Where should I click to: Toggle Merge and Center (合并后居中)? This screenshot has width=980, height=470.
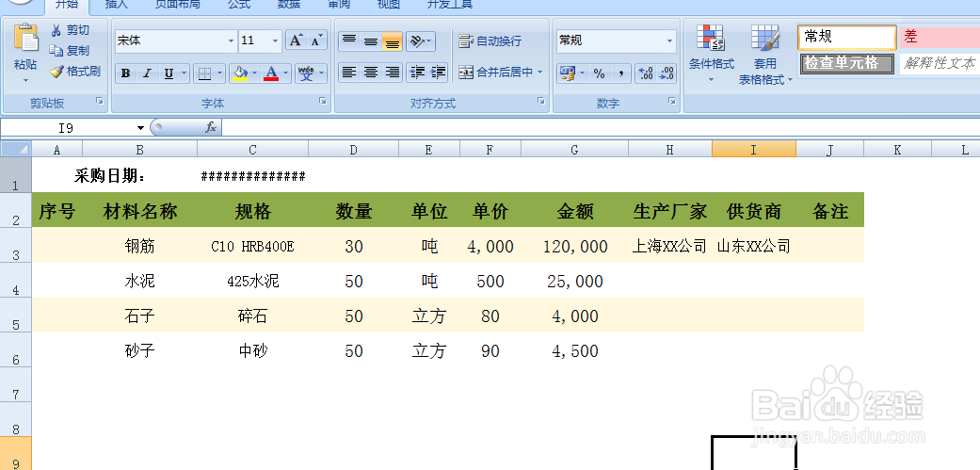(x=495, y=73)
